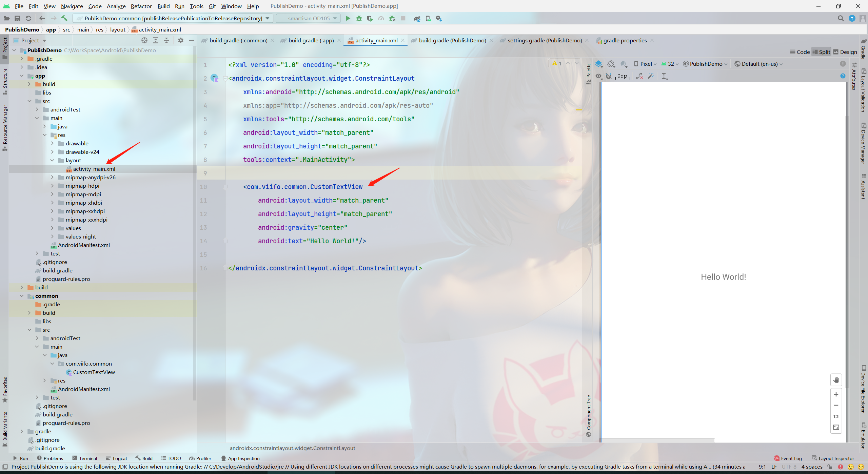
Task: Expand the common module build folder
Action: (x=30, y=313)
